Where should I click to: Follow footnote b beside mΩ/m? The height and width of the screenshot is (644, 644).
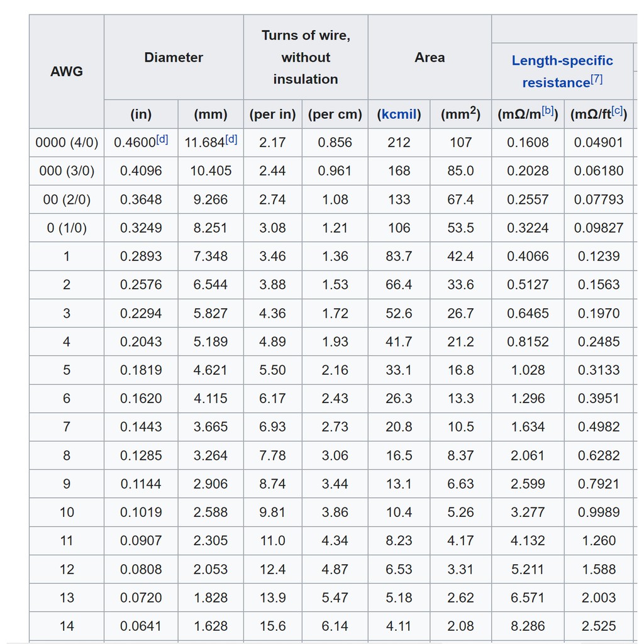(x=548, y=111)
